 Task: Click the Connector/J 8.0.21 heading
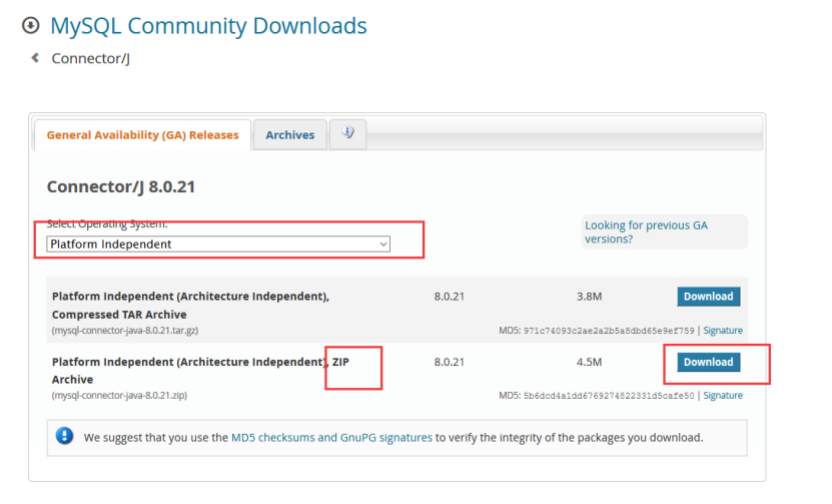coord(121,187)
